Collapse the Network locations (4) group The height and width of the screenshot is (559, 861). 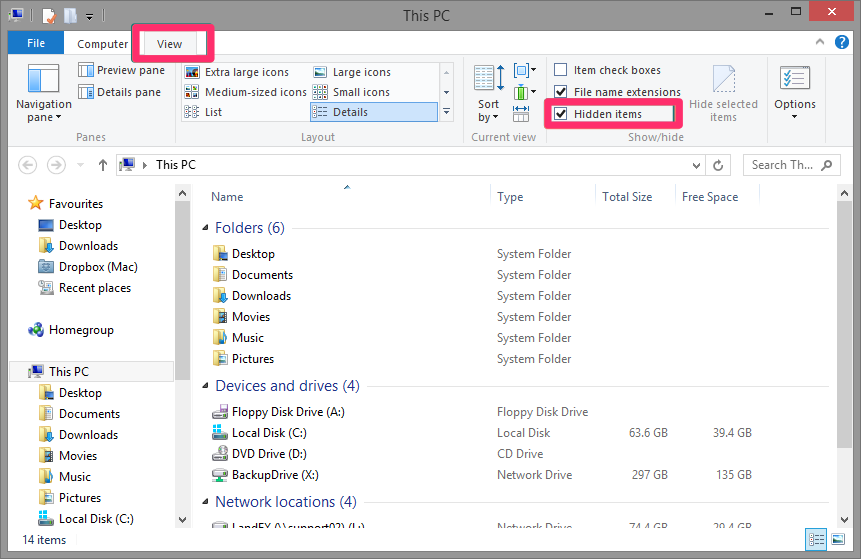(x=205, y=501)
